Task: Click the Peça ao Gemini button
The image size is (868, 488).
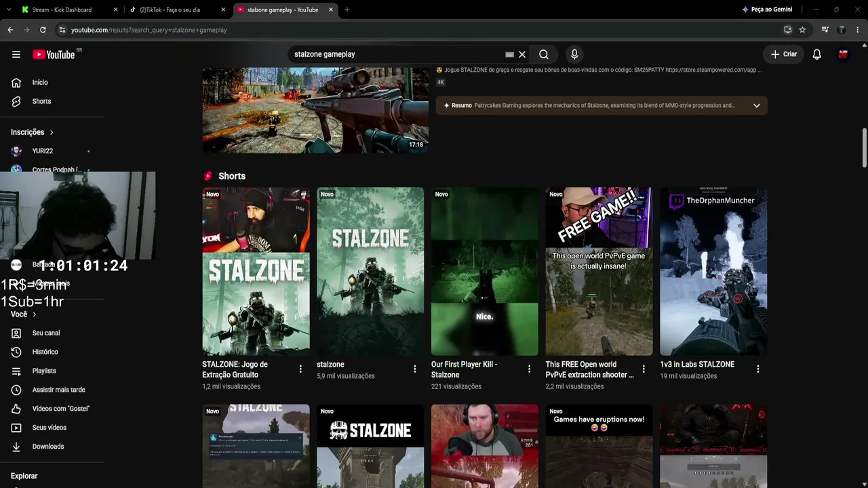Action: (767, 9)
